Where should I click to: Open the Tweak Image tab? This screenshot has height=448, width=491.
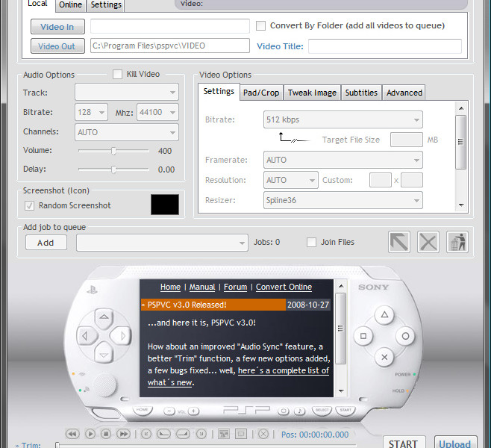pos(312,93)
